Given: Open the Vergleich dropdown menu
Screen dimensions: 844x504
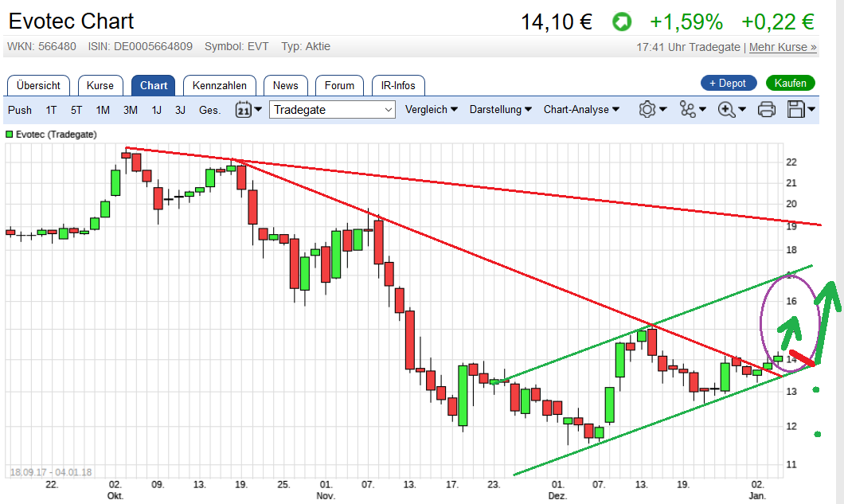Looking at the screenshot, I should (431, 109).
